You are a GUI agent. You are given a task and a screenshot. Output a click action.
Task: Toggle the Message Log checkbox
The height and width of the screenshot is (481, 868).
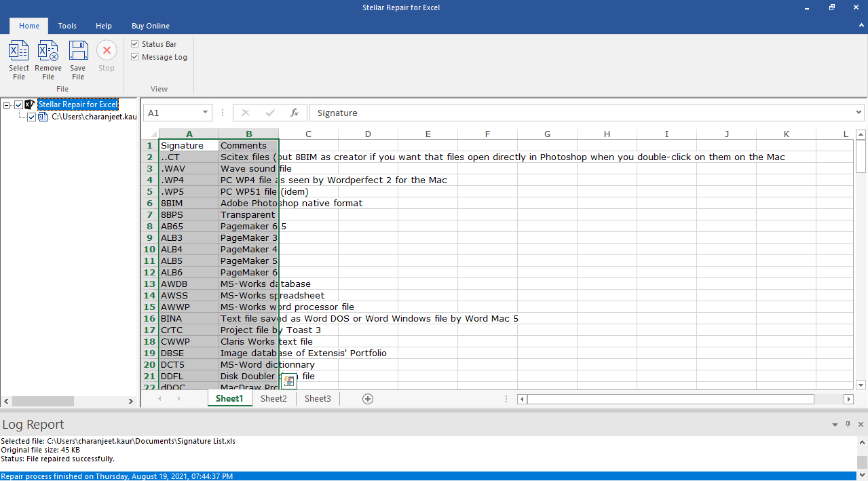point(134,57)
